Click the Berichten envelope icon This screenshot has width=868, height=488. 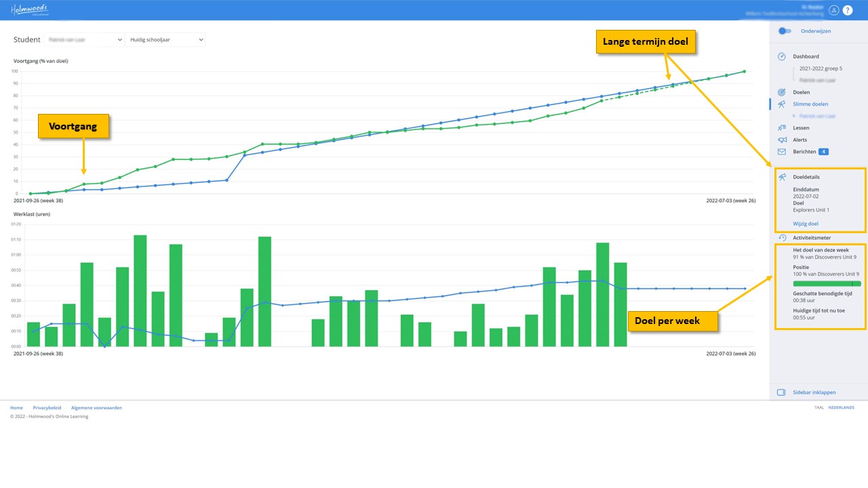[x=781, y=152]
